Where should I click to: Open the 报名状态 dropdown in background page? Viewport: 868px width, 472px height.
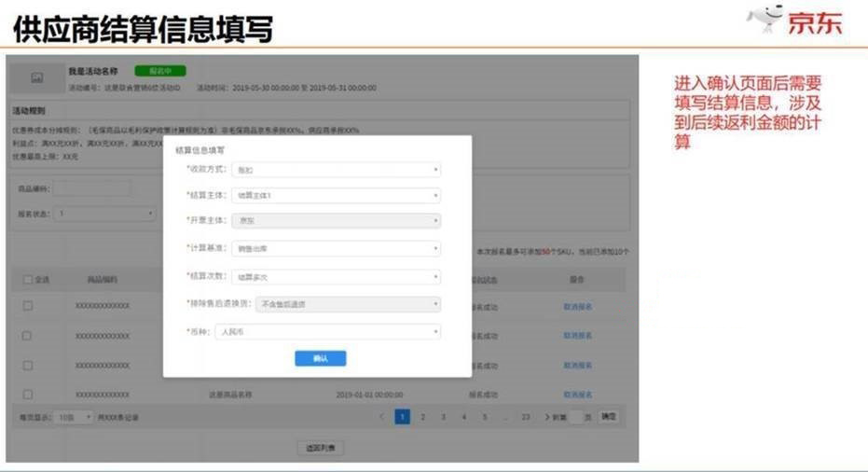point(104,214)
